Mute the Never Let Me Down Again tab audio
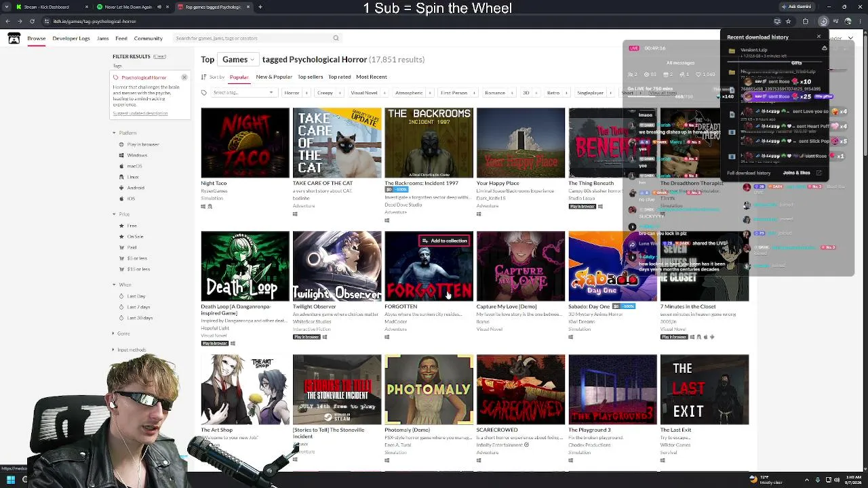This screenshot has height=488, width=868. pyautogui.click(x=159, y=7)
